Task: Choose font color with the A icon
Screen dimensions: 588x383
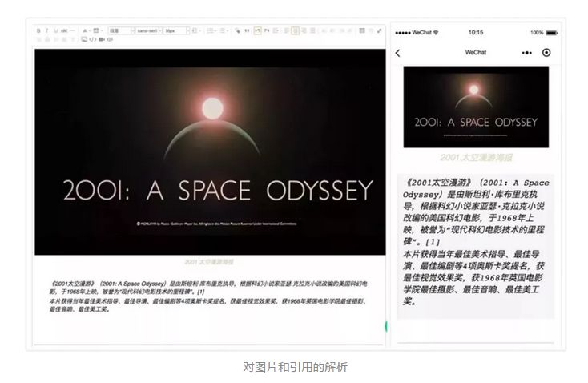Action: [x=86, y=30]
